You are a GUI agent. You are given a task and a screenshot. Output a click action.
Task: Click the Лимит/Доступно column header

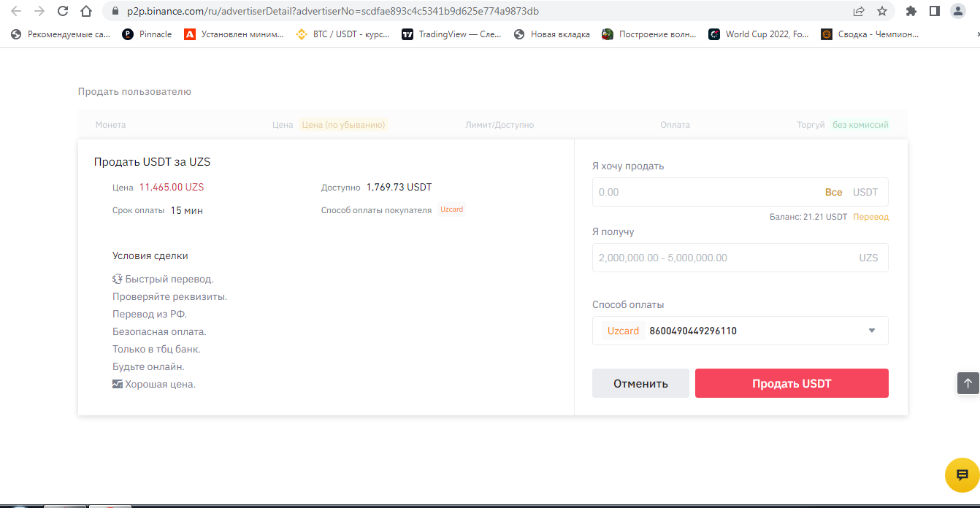[x=499, y=125]
